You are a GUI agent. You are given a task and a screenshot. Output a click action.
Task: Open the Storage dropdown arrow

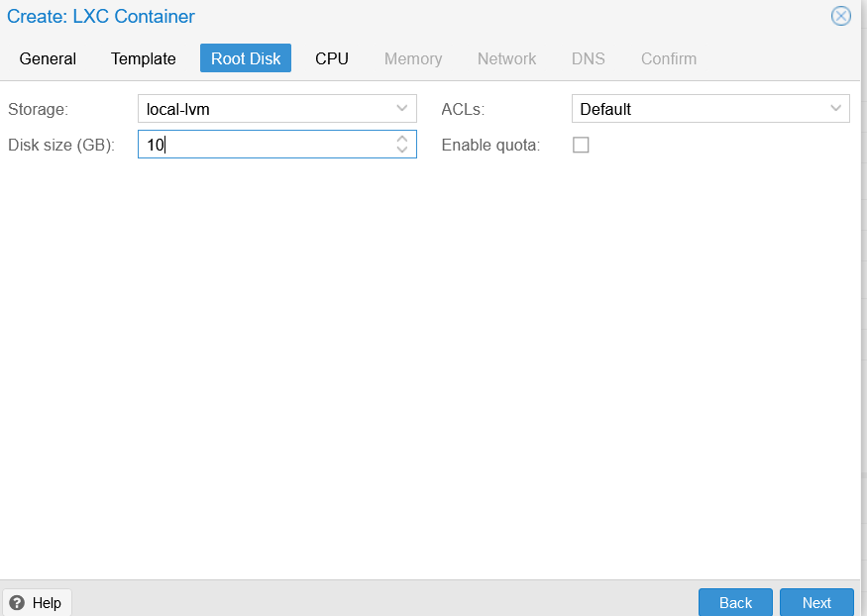tap(402, 108)
